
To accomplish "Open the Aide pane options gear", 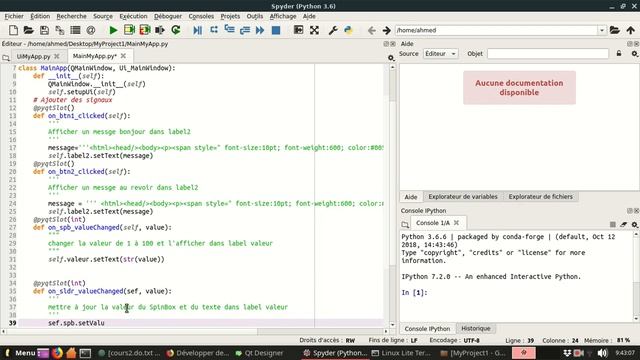I will click(635, 54).
